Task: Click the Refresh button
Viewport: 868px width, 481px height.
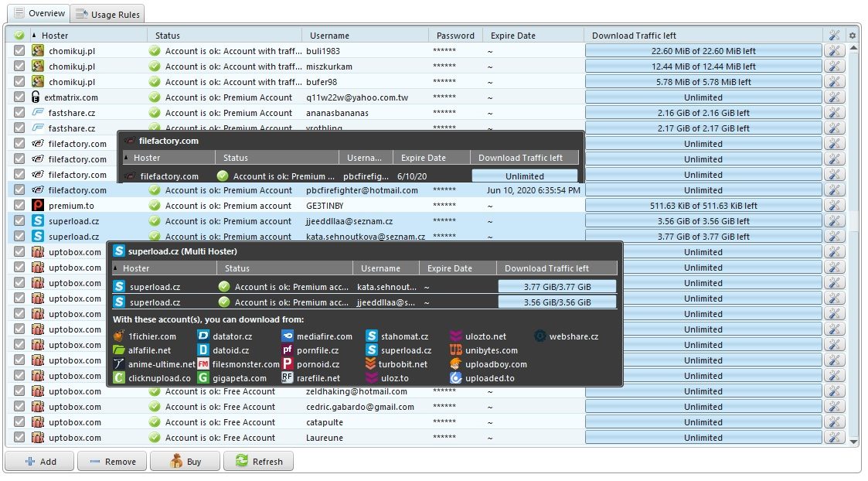Action: click(x=258, y=461)
